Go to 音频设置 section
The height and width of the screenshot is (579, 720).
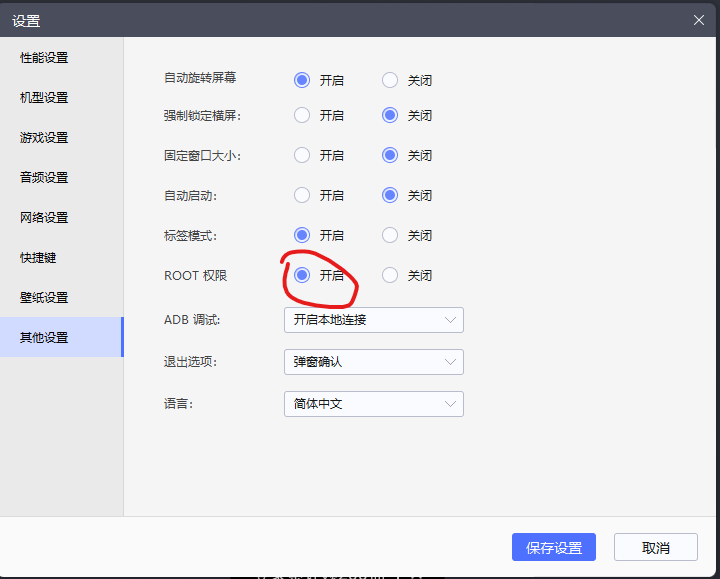pos(45,178)
